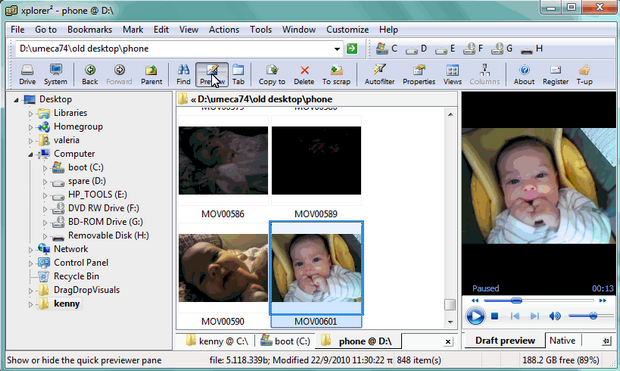Collapse the Computer tree node
This screenshot has width=620, height=371.
click(x=30, y=155)
